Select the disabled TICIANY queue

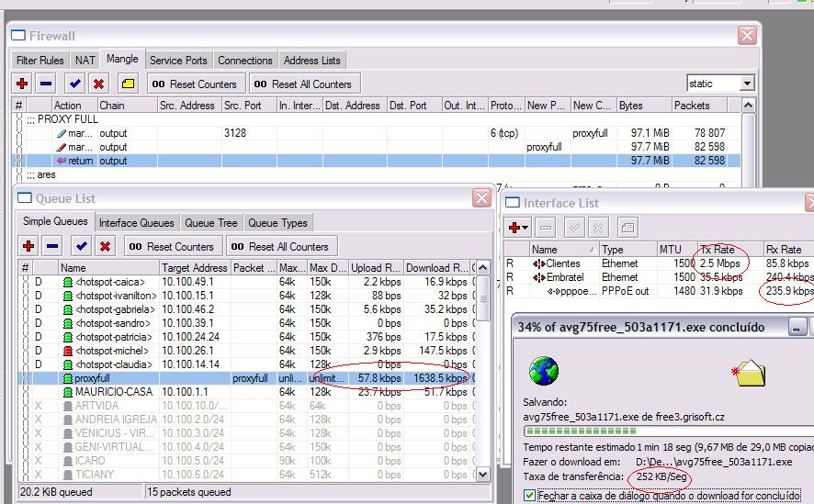coord(247,474)
